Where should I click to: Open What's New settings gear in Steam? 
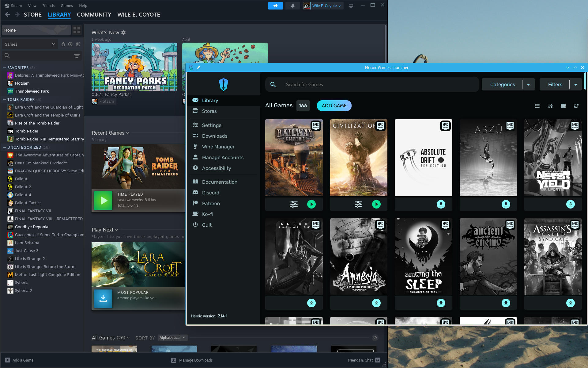123,33
